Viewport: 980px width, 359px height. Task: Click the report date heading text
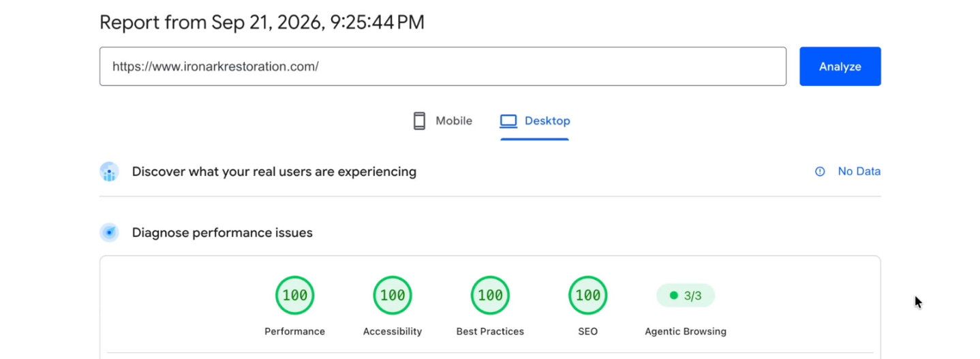click(x=262, y=22)
